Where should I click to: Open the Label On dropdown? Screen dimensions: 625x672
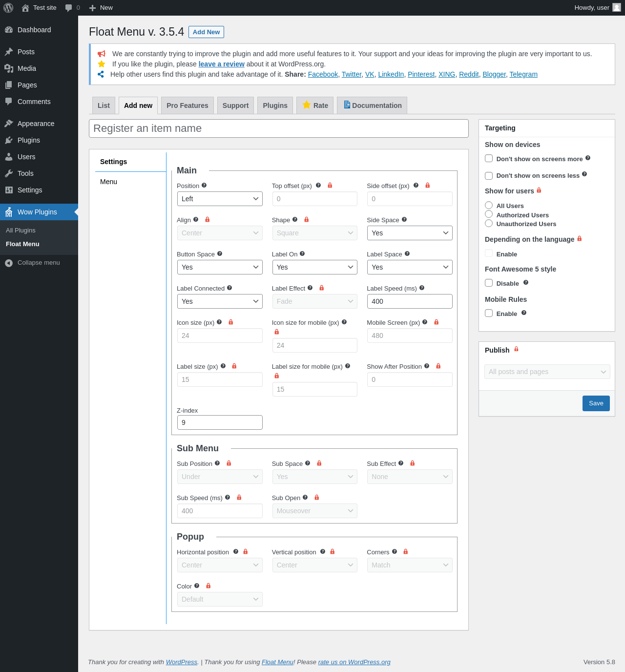point(315,267)
